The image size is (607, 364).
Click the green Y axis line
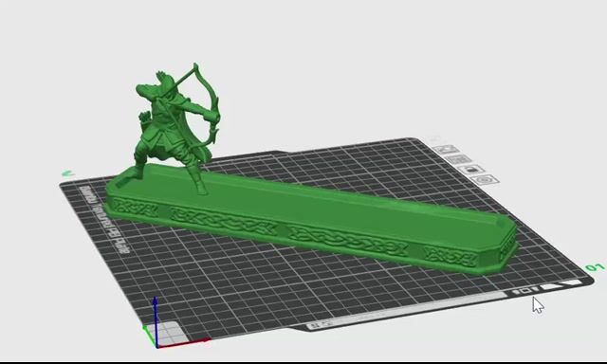[150, 336]
